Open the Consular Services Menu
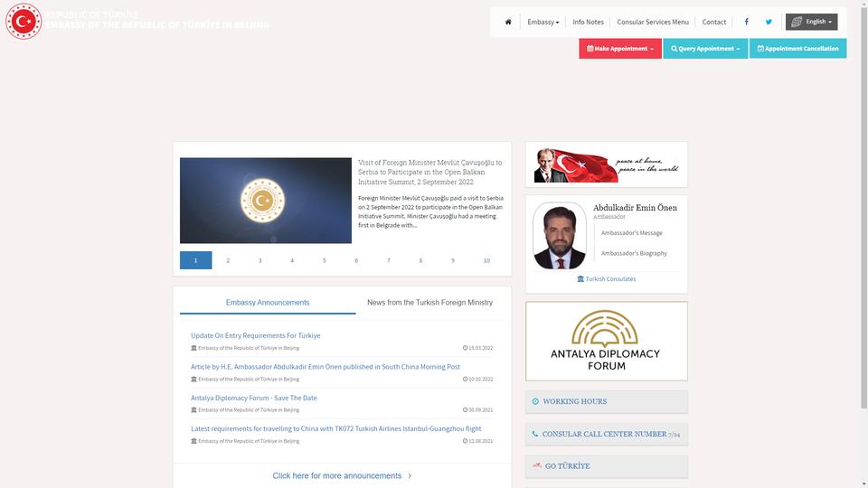Screen dimensions: 868x488 [x=653, y=22]
